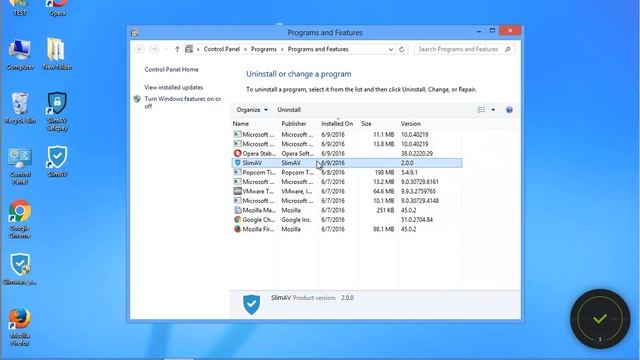This screenshot has width=640, height=360.
Task: Click the Mozilla Maintenance Service row icon
Action: point(238,210)
